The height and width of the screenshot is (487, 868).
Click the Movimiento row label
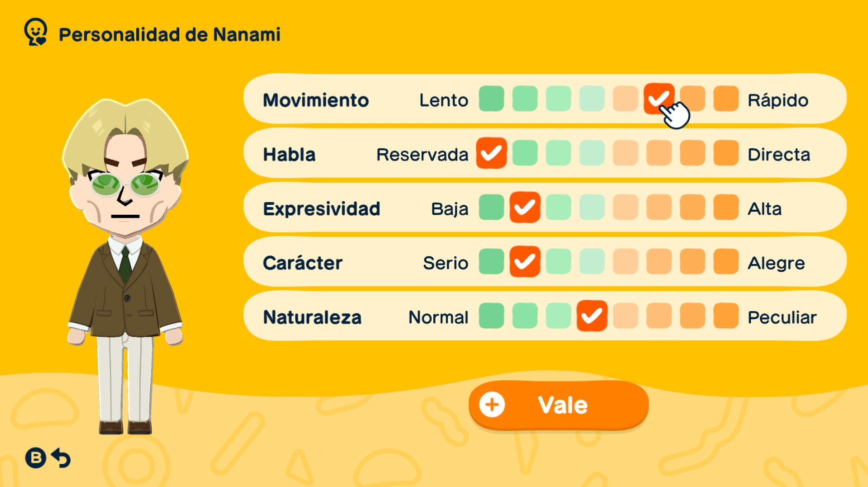click(316, 100)
